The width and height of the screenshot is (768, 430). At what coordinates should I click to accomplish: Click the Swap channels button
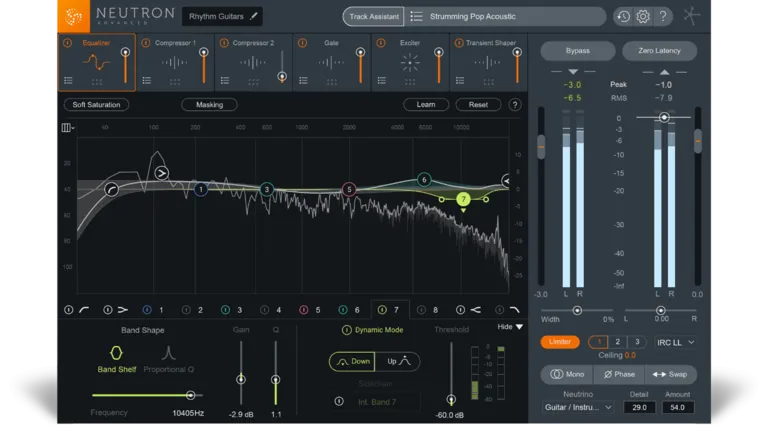click(670, 374)
